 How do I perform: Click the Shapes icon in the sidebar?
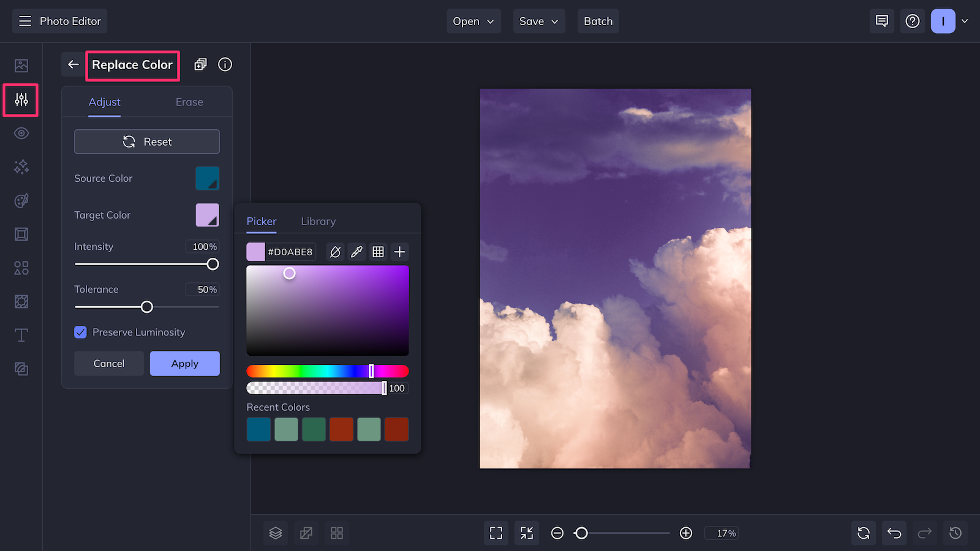[21, 268]
